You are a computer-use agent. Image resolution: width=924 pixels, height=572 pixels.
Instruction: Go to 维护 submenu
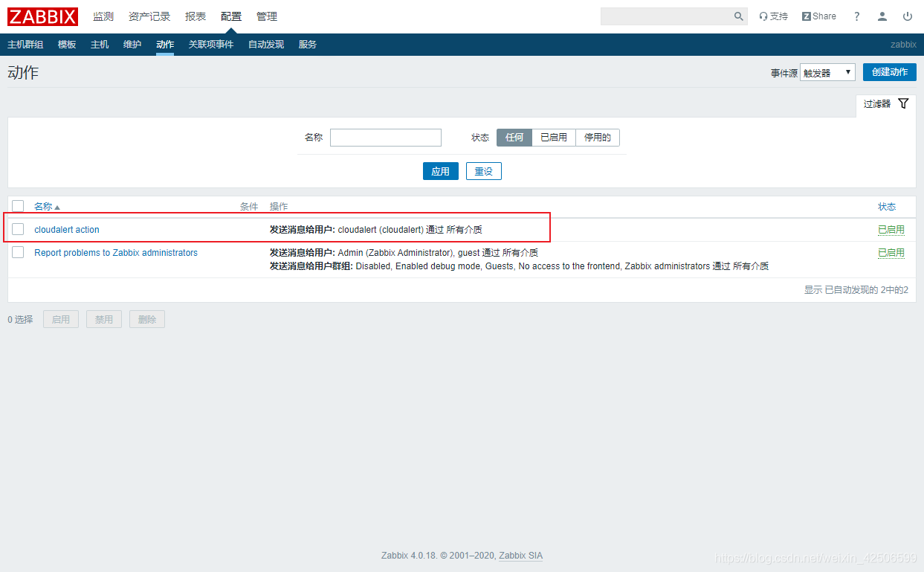pyautogui.click(x=132, y=45)
